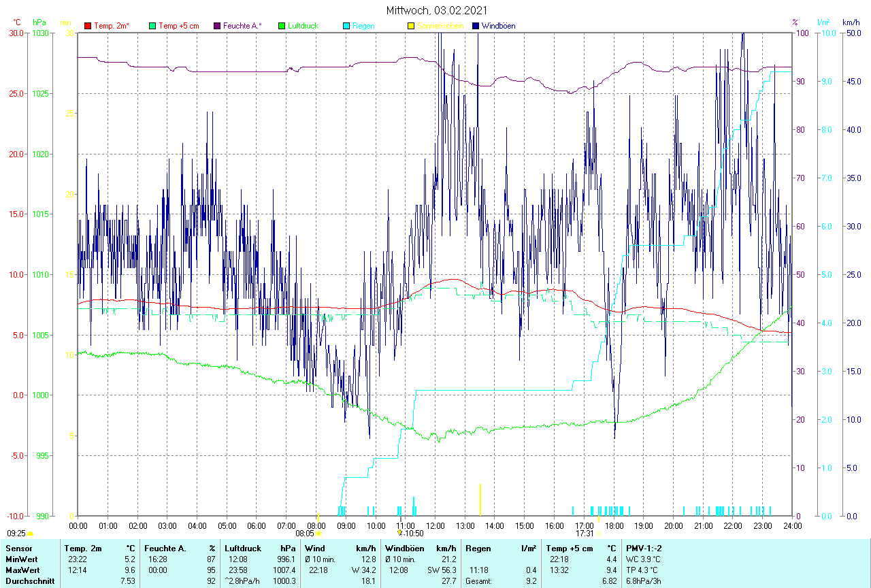Click the Sensor header in the table

pyautogui.click(x=18, y=548)
